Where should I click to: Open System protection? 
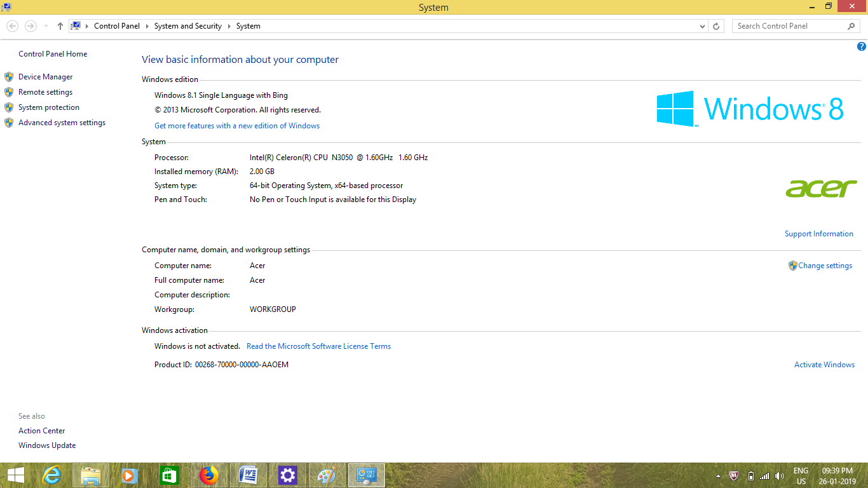(x=49, y=107)
